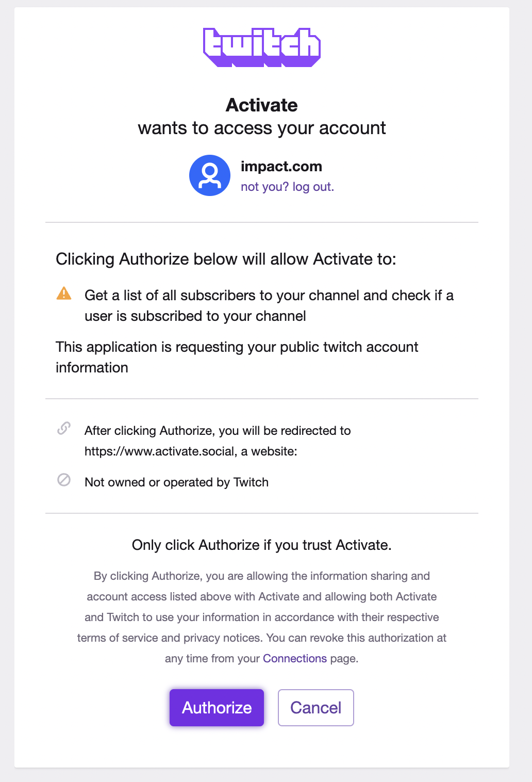Click 'Not owned or operated by Twitch' text
532x782 pixels.
tap(176, 482)
